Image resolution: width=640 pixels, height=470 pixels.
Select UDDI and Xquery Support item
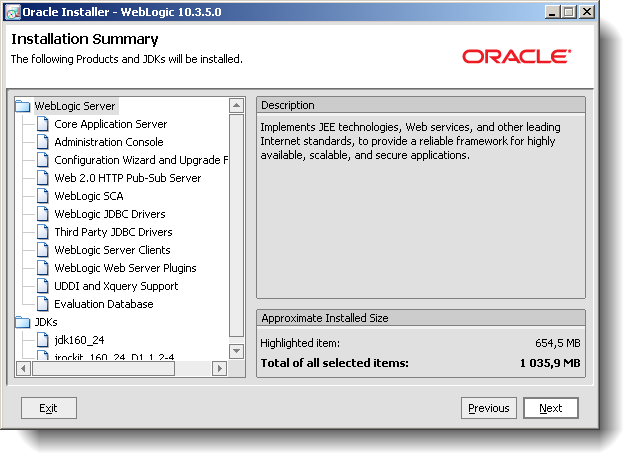(x=116, y=286)
